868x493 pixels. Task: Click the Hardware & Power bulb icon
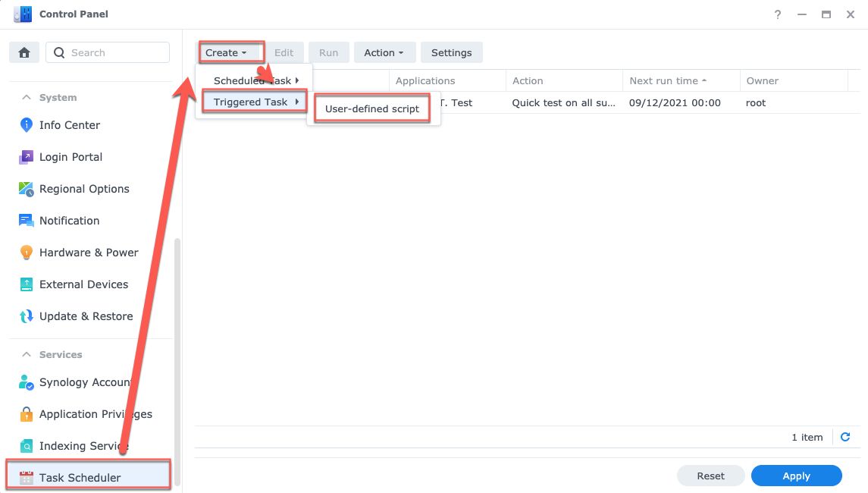coord(27,253)
